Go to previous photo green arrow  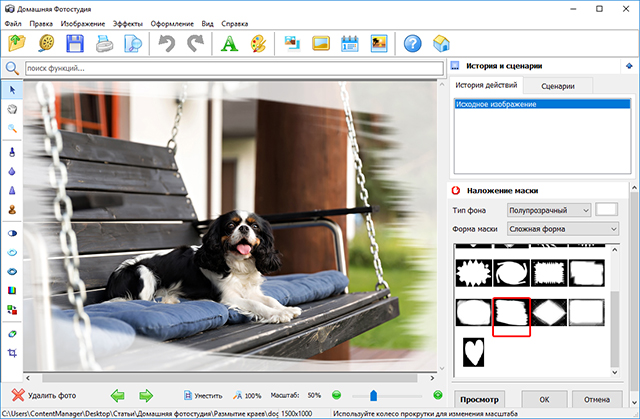coord(118,395)
